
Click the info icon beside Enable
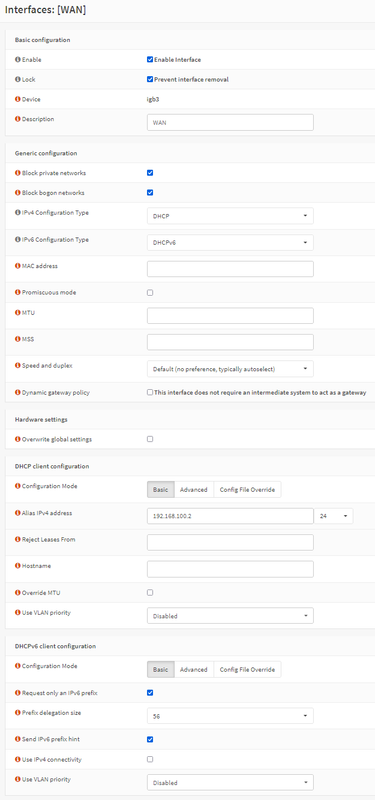[18, 60]
